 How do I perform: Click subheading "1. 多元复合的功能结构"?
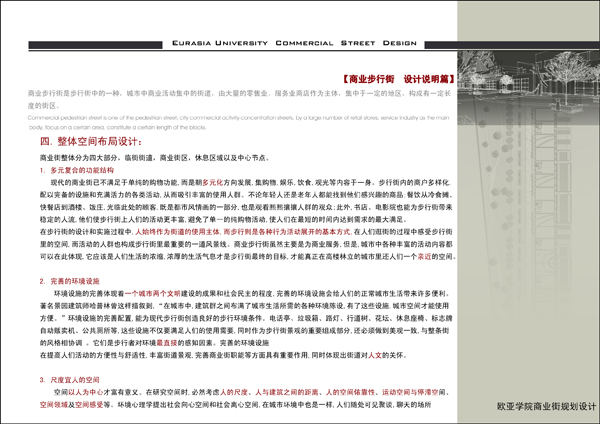point(77,170)
